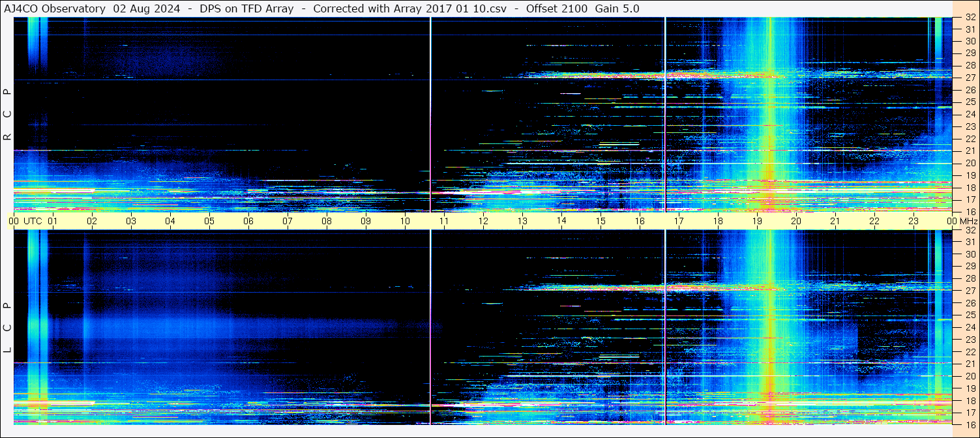Click the 22 MHz tick on the LCP scale
The height and width of the screenshot is (438, 980).
(970, 352)
